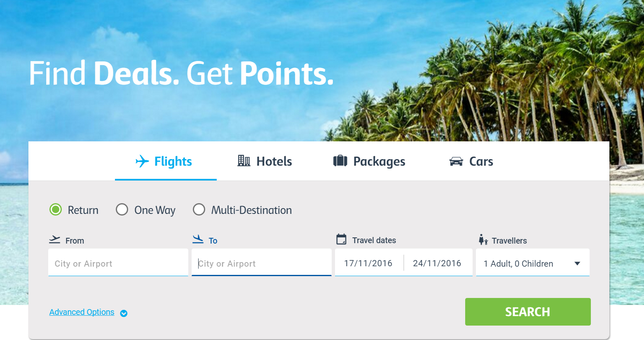Viewport: 644px width, 340px height.
Task: Click the calendar icon beside Travel dates
Action: pos(340,239)
